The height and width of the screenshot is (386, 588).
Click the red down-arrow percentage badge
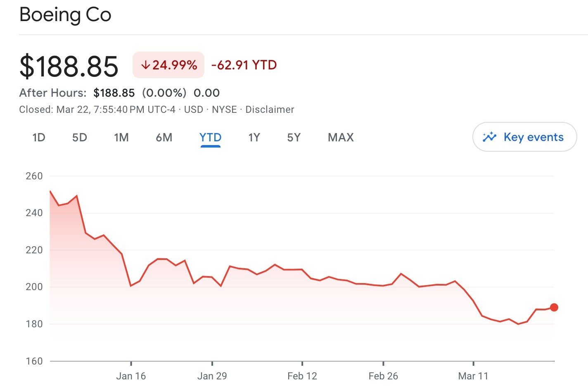point(168,65)
